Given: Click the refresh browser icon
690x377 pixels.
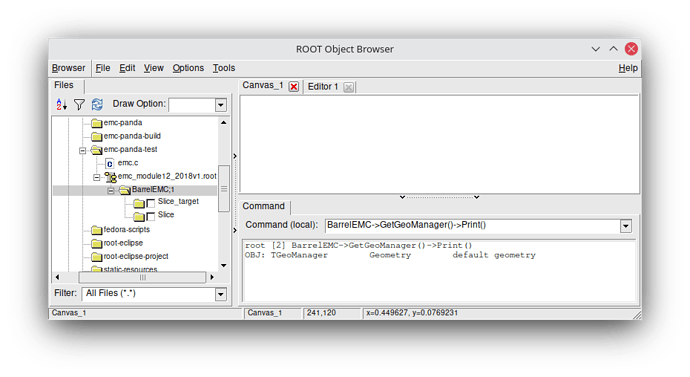Looking at the screenshot, I should click(x=97, y=104).
